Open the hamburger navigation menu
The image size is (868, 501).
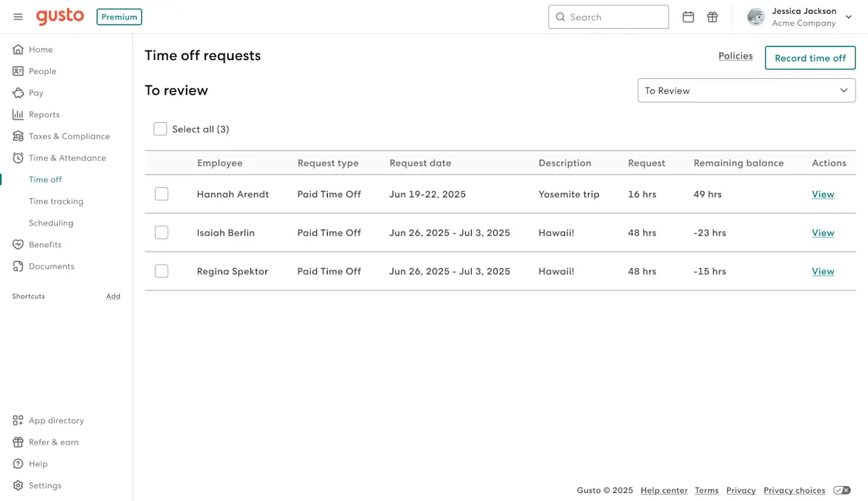point(18,17)
